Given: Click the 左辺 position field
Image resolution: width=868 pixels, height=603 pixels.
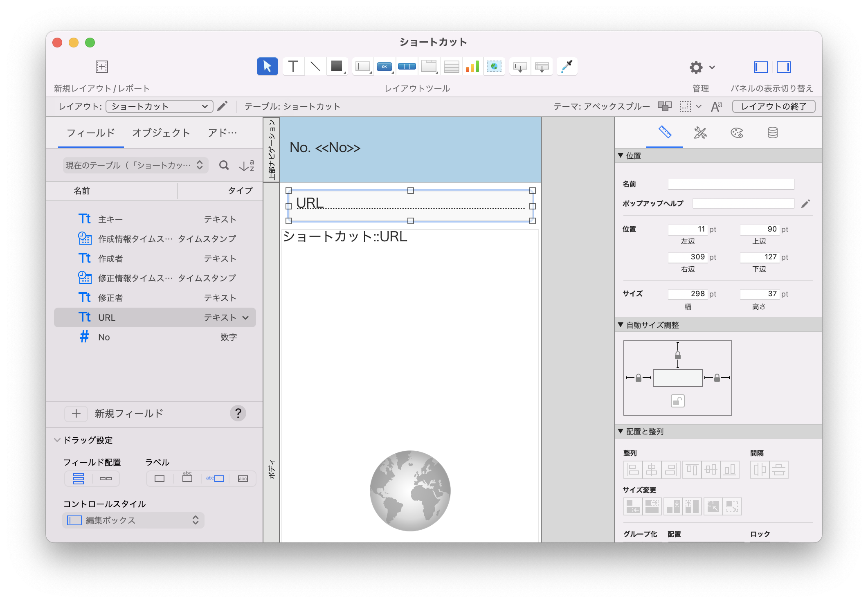Looking at the screenshot, I should [x=688, y=229].
